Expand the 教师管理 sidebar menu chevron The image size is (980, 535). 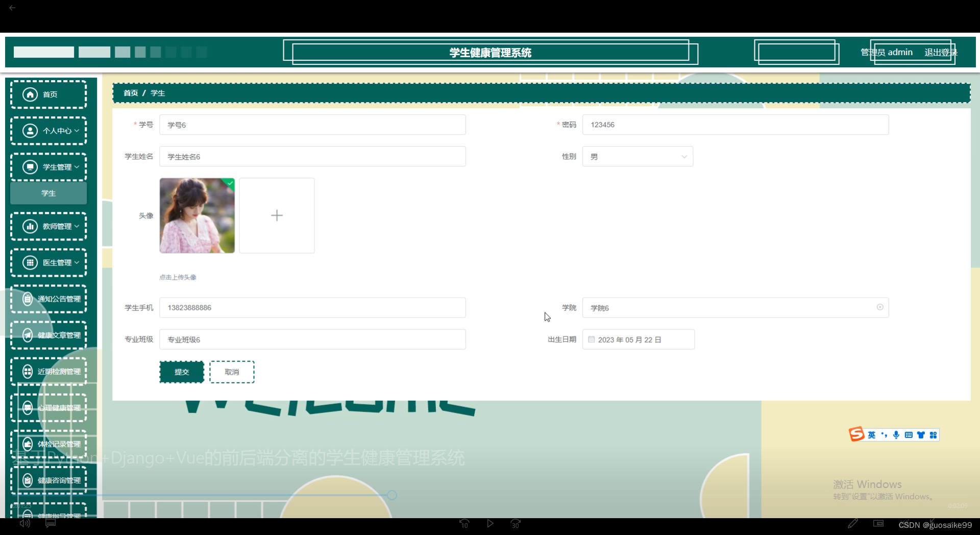click(77, 226)
